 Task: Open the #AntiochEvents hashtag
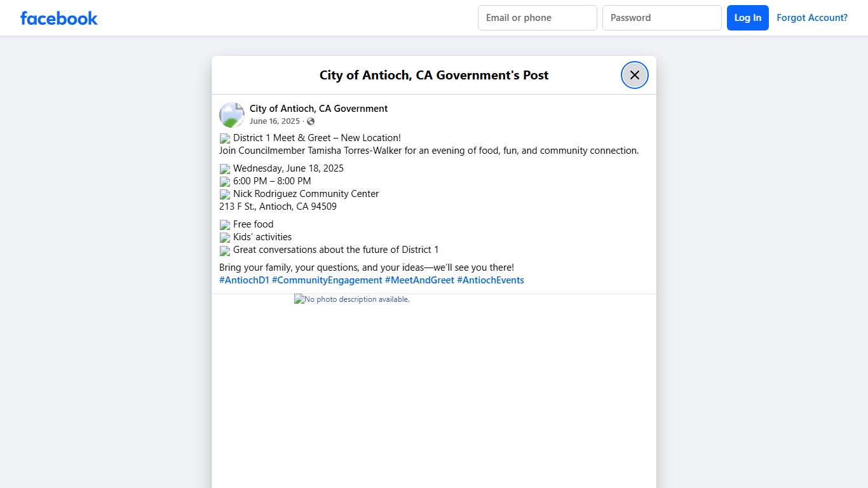coord(491,280)
